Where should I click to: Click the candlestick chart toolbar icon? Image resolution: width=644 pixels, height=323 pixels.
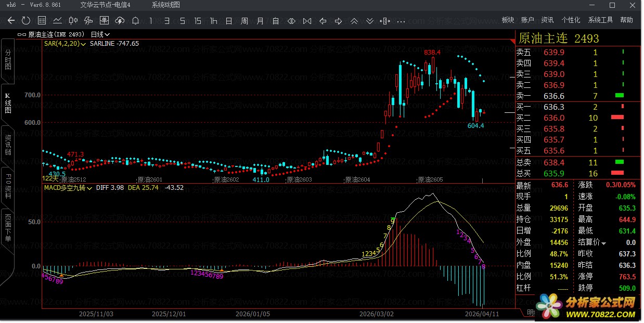click(73, 21)
